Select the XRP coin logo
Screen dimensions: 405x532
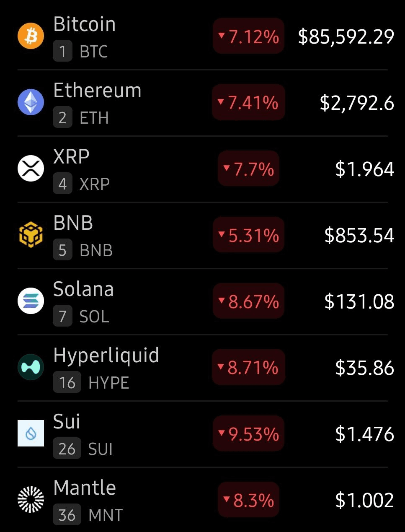point(31,169)
